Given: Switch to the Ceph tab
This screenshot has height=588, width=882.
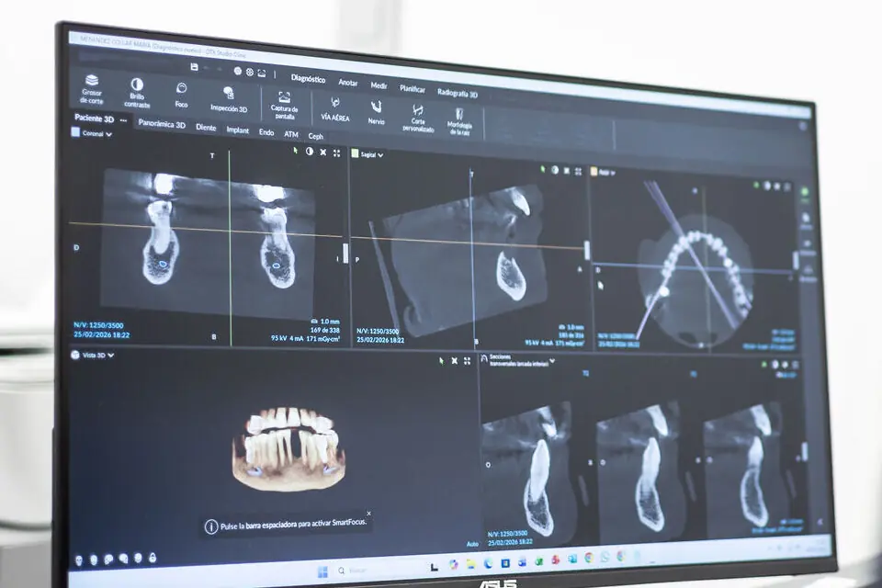Looking at the screenshot, I should pyautogui.click(x=315, y=136).
